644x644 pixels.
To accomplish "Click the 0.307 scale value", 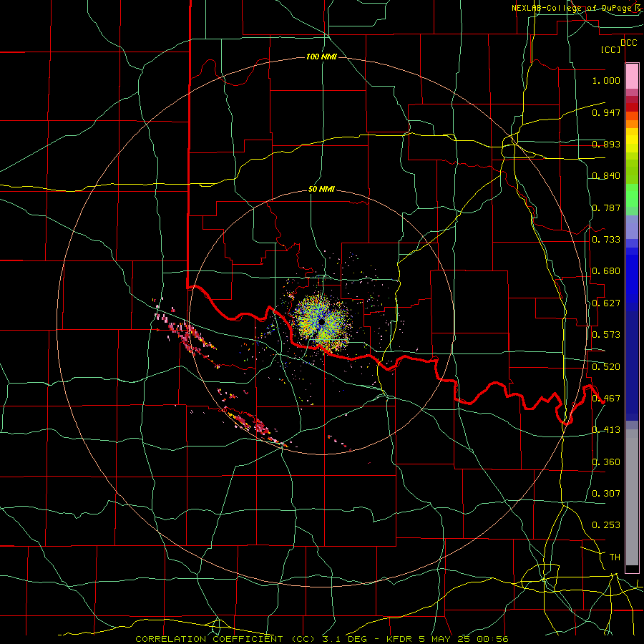I will (606, 494).
